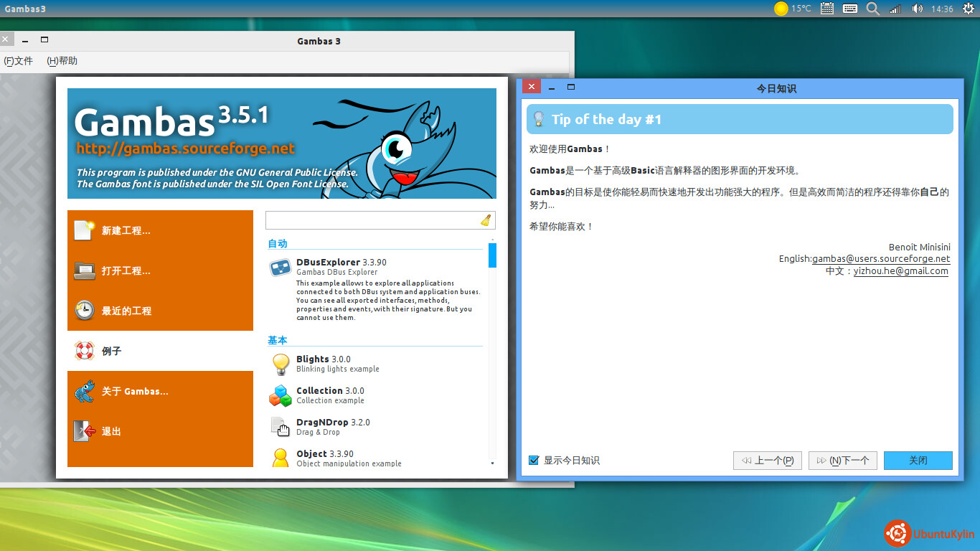Click the New Project page icon
Viewport: 980px width, 551px height.
click(x=85, y=230)
